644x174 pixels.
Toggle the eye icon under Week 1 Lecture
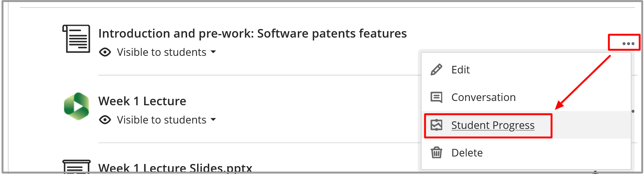(105, 120)
